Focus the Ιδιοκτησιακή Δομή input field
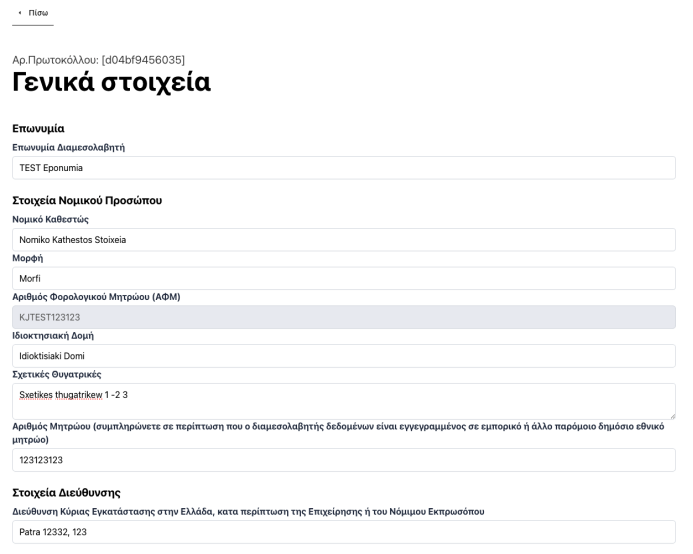Image resolution: width=693 pixels, height=554 pixels. click(343, 355)
